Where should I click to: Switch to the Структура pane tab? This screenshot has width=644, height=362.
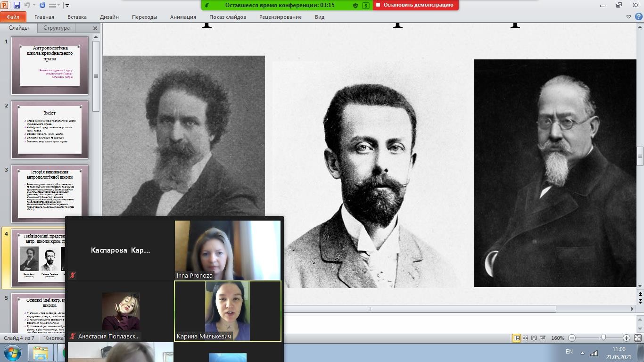(x=56, y=28)
